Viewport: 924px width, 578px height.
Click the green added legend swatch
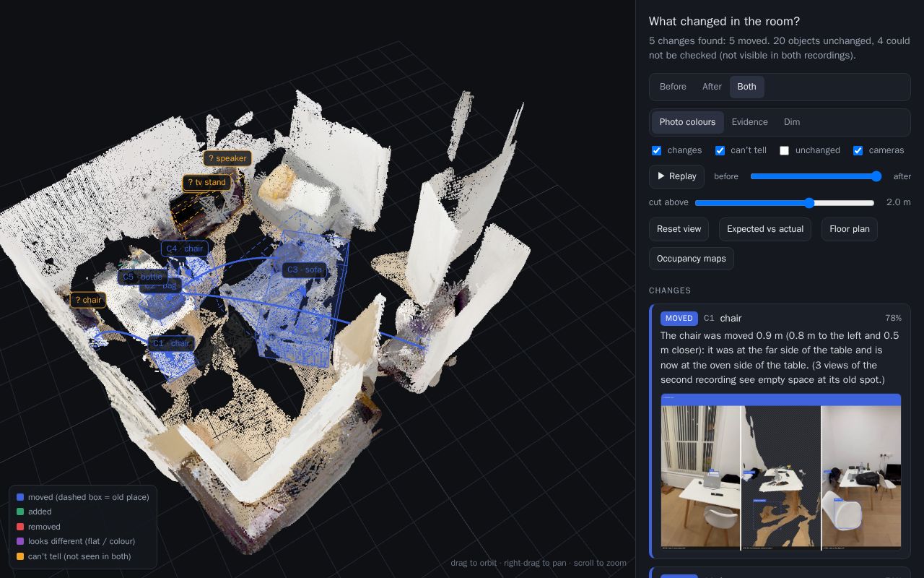(20, 512)
